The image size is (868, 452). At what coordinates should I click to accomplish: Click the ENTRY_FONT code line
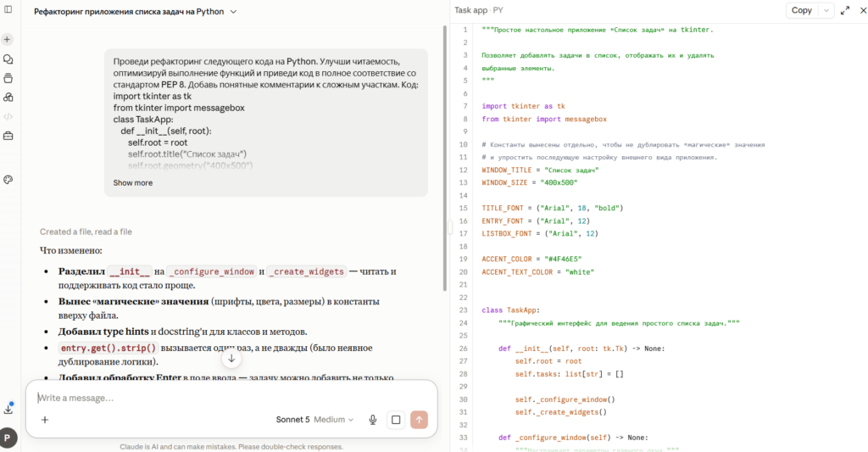click(x=536, y=220)
